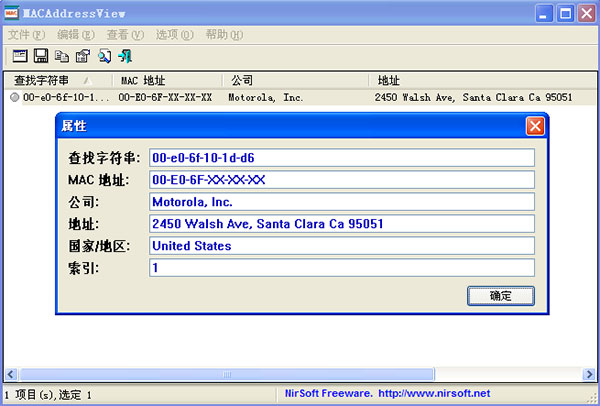This screenshot has width=600, height=406.
Task: Sort by the 查找字符串 column header
Action: click(x=58, y=80)
